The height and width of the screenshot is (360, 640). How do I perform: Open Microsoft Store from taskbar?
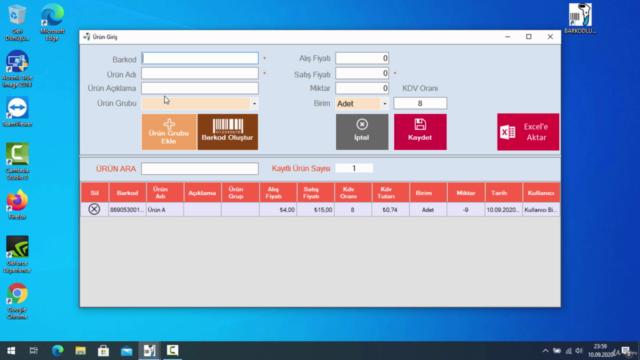(x=103, y=351)
